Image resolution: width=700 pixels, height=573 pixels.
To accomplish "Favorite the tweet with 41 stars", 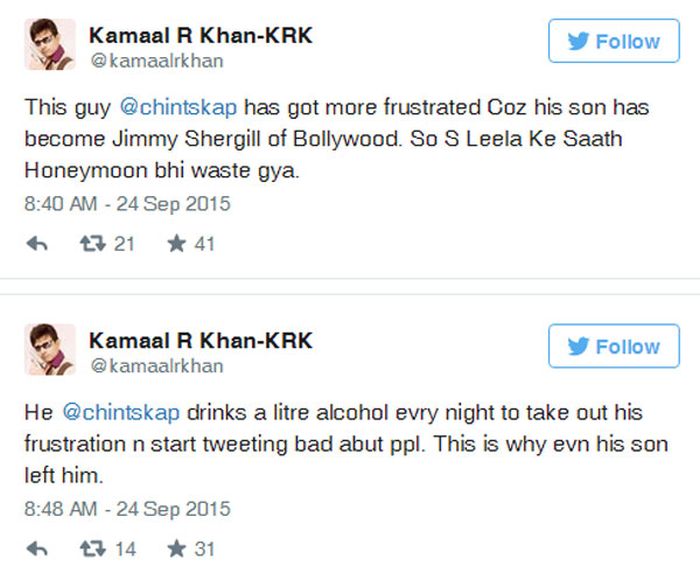I will point(176,244).
